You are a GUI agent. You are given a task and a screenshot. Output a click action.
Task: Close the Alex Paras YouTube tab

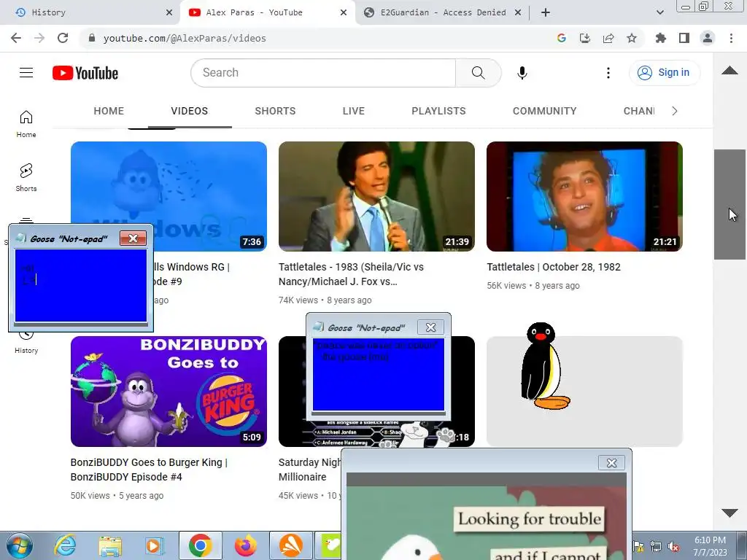coord(344,12)
